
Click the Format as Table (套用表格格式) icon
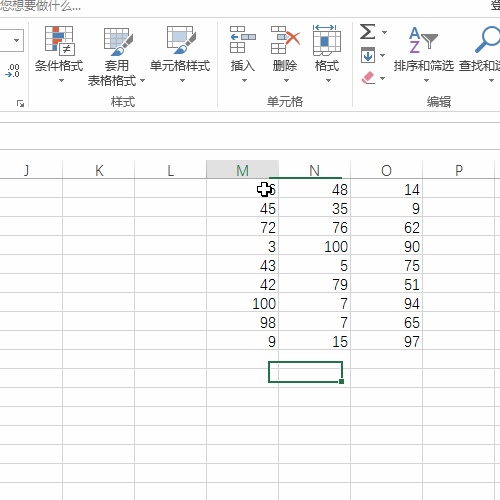117,41
